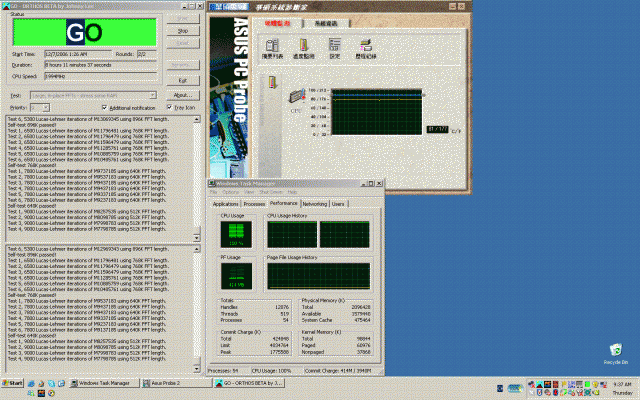640x400 pixels.
Task: Switch to the Processes tab in Task Manager
Action: pyautogui.click(x=254, y=203)
